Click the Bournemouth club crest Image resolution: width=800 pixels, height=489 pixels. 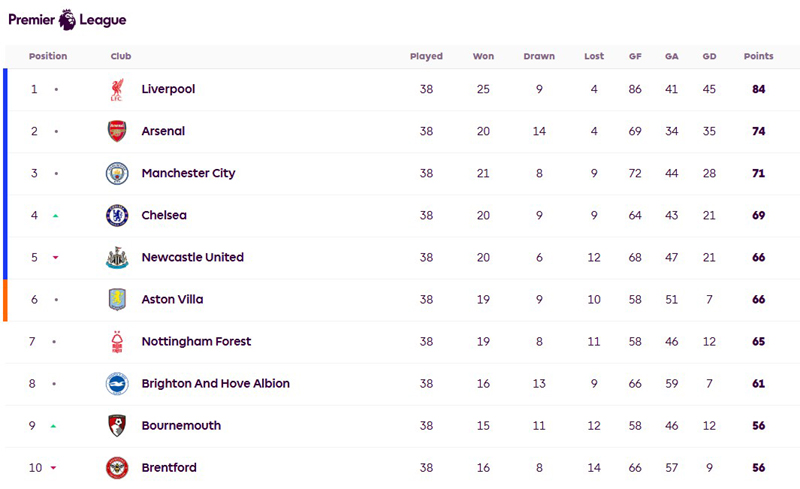(x=117, y=426)
